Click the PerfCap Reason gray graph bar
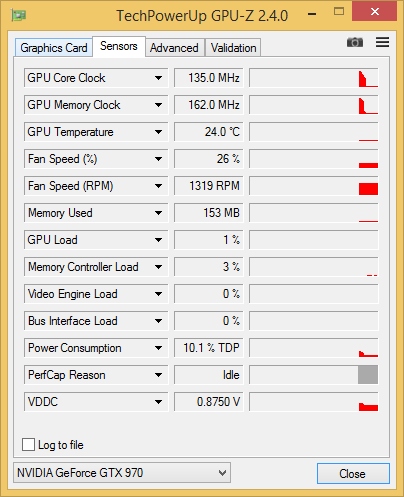The height and width of the screenshot is (497, 404). click(x=368, y=375)
